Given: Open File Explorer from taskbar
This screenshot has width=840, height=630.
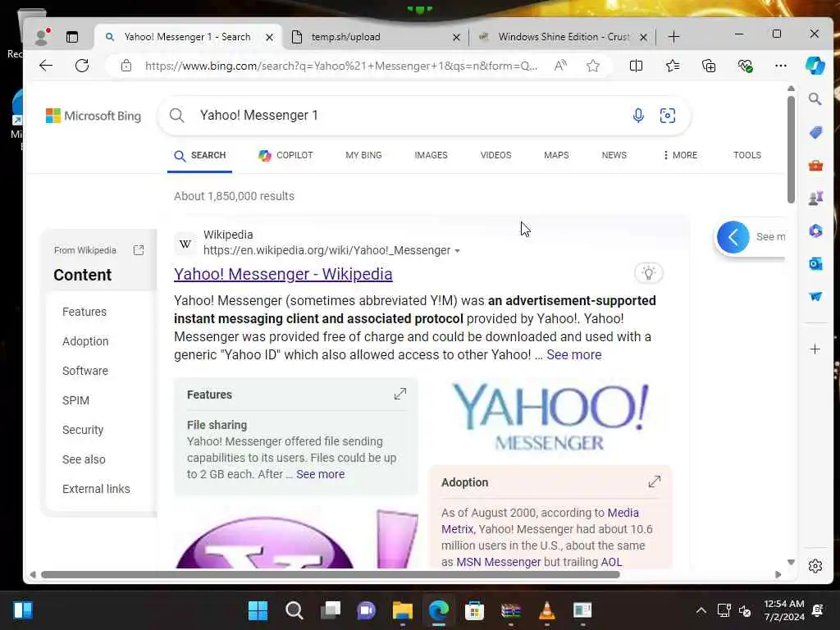Looking at the screenshot, I should [x=402, y=610].
